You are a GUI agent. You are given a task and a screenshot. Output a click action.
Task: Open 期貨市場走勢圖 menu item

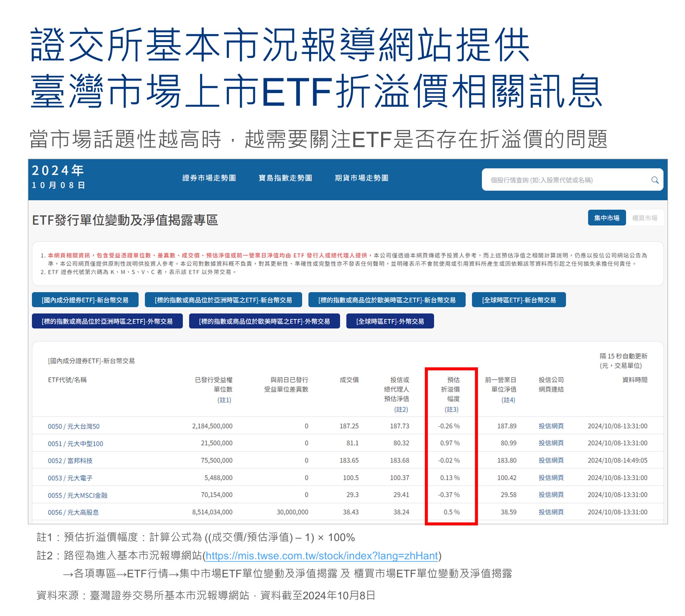tap(362, 178)
